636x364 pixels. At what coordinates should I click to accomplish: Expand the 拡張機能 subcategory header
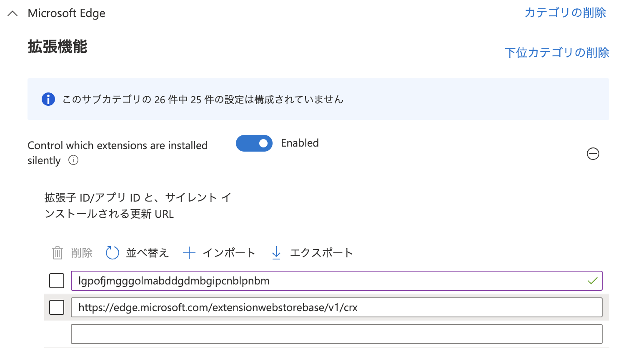click(x=57, y=47)
